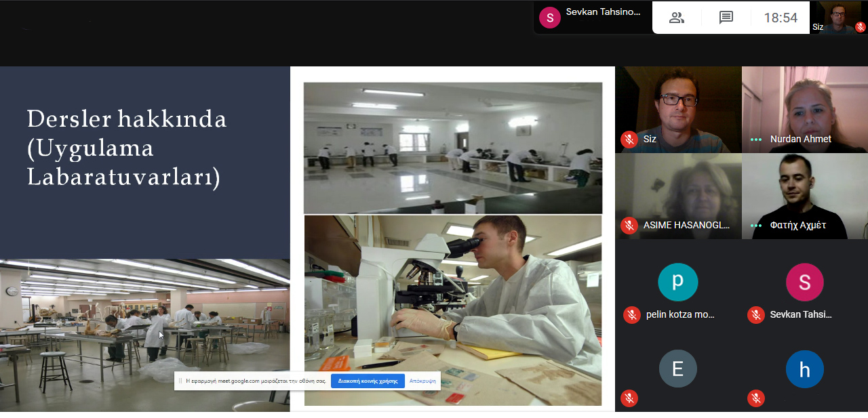
Task: Select the blue 'h' participant avatar
Action: pyautogui.click(x=804, y=369)
